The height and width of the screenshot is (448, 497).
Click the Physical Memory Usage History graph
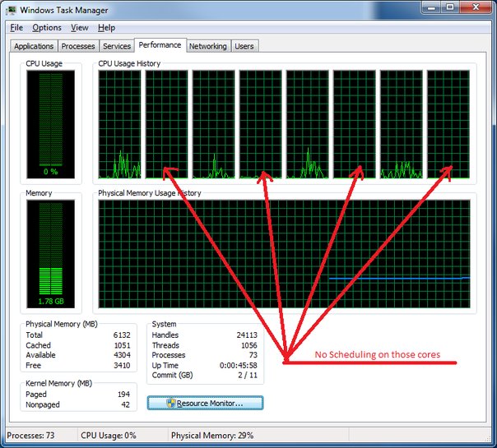285,254
